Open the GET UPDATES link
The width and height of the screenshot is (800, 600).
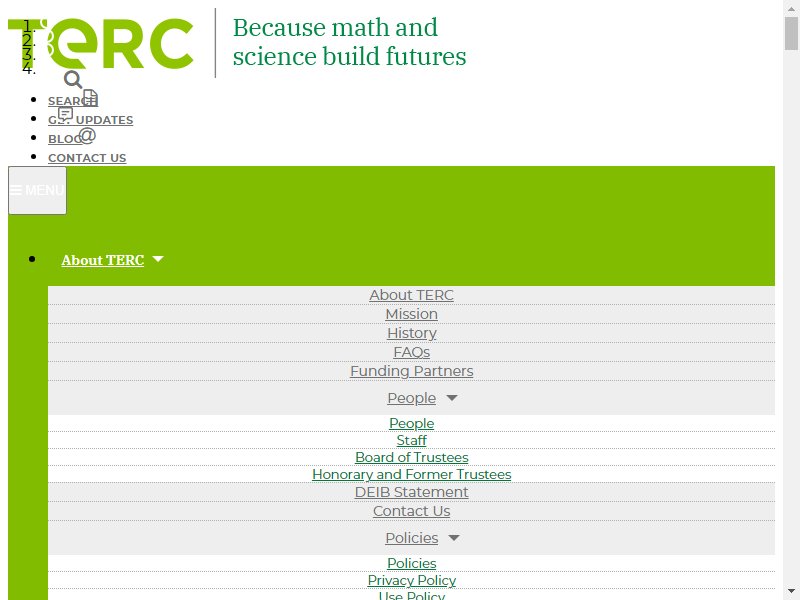90,120
